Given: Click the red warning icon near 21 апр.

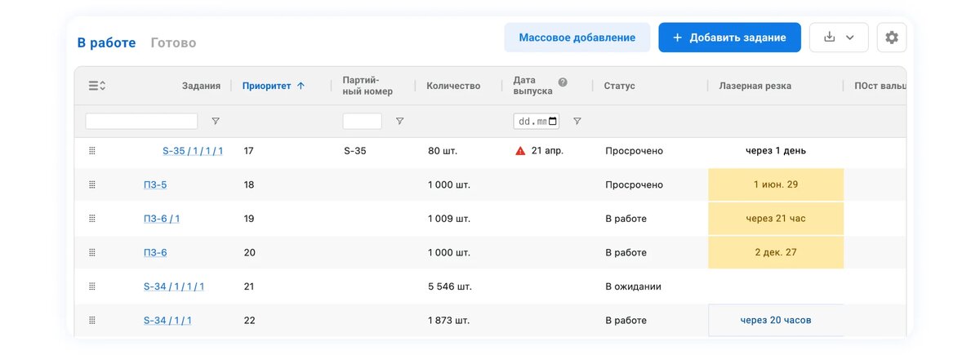Looking at the screenshot, I should [x=520, y=151].
